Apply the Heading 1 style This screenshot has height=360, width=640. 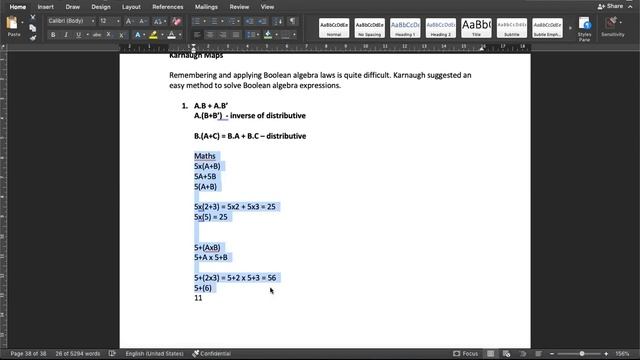click(x=405, y=28)
